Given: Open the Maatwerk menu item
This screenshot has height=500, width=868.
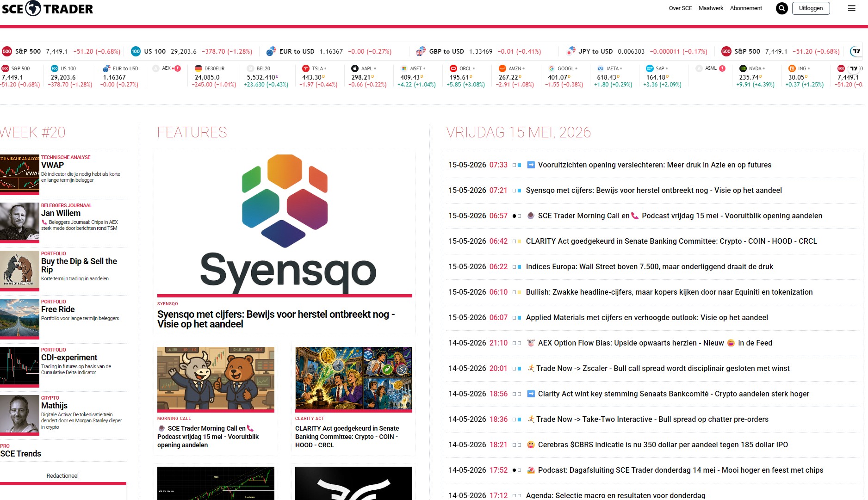Looking at the screenshot, I should (x=711, y=8).
